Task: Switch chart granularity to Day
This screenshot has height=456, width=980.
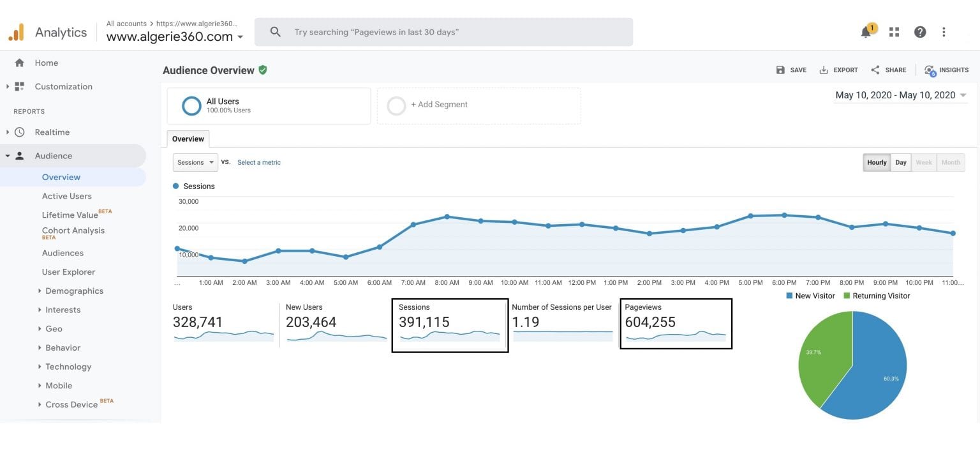Action: point(900,162)
